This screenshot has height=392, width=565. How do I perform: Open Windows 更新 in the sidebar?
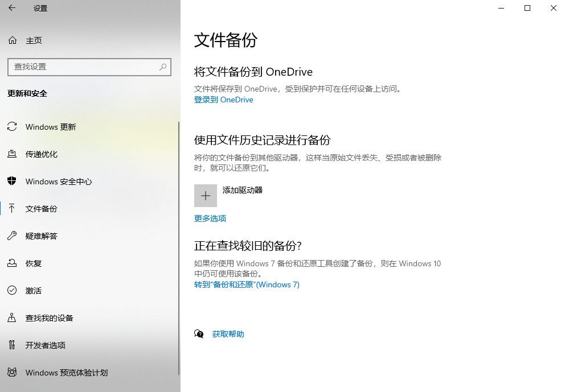coord(51,127)
